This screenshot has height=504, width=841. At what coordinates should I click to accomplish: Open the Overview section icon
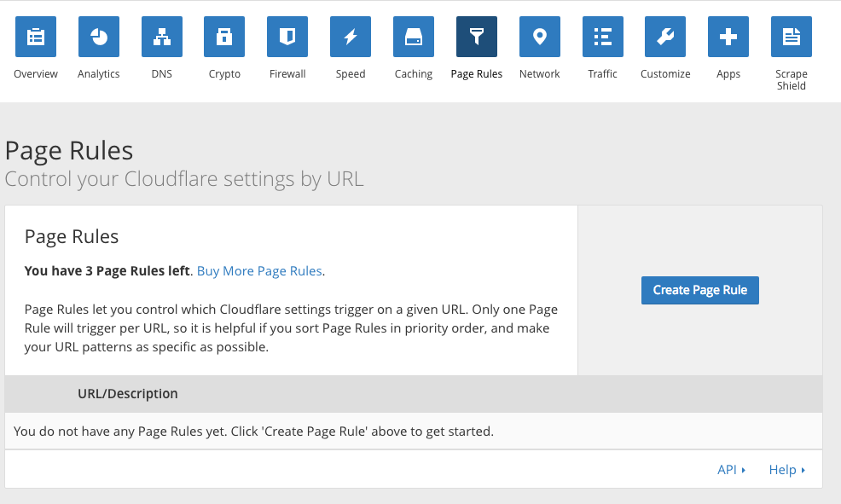coord(36,37)
